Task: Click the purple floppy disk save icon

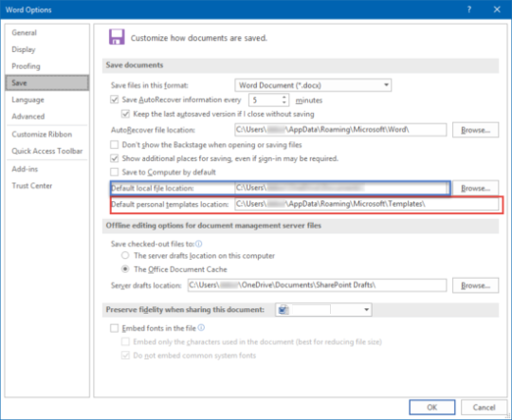Action: (x=117, y=37)
